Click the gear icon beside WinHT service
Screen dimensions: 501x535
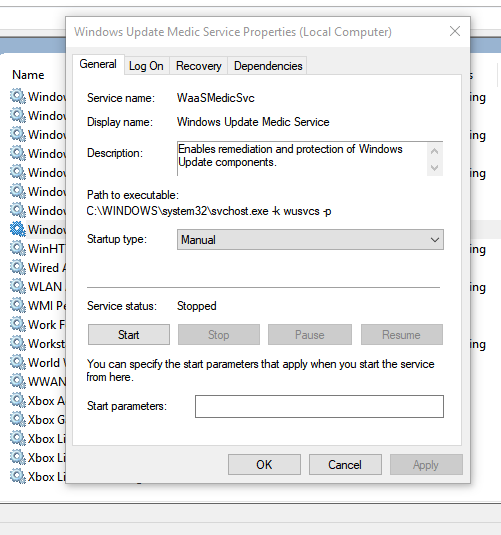[x=18, y=248]
